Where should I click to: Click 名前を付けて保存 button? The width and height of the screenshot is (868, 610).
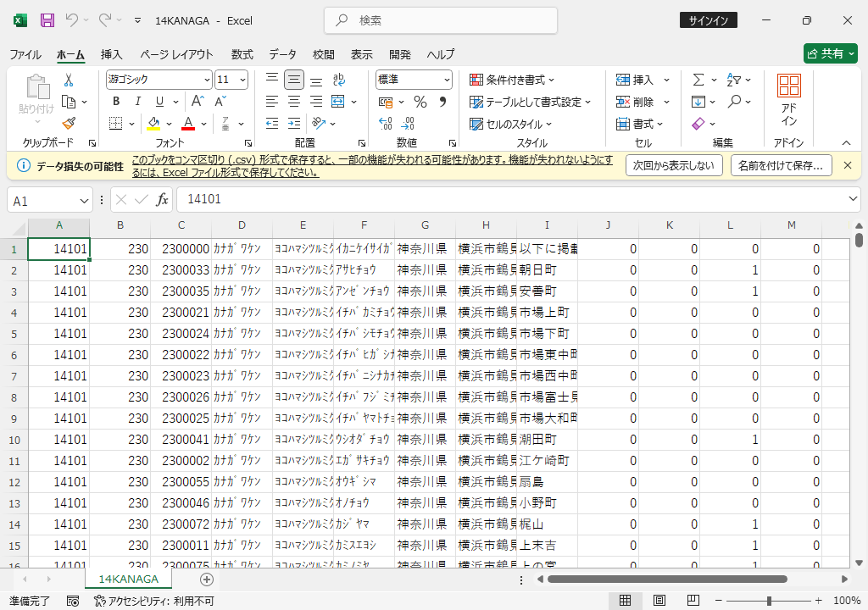(x=781, y=165)
